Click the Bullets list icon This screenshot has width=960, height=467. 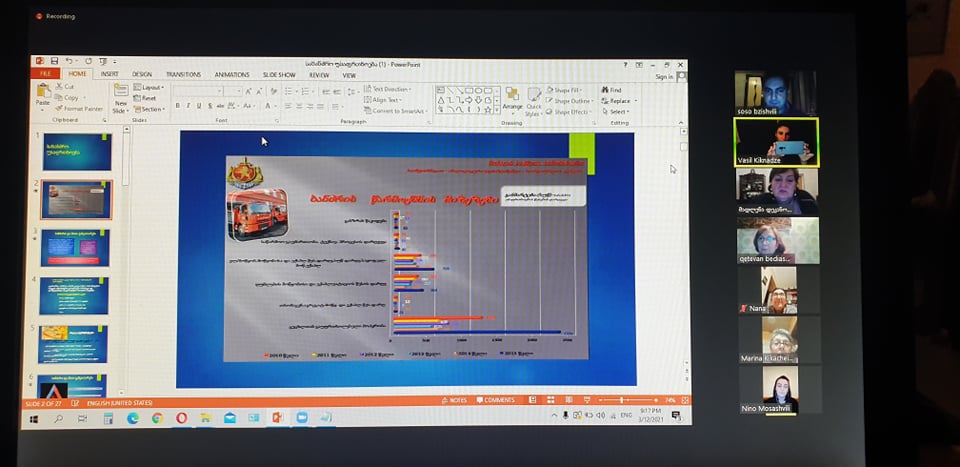tap(290, 91)
